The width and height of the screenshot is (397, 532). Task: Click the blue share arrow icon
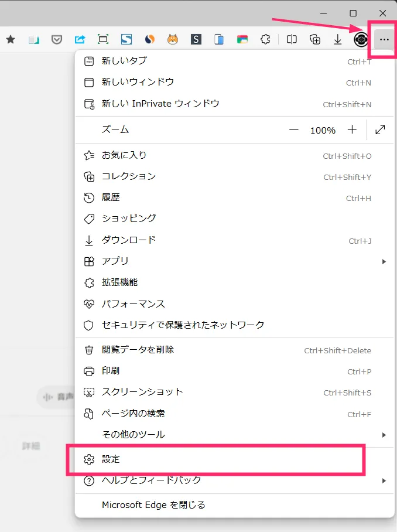(x=80, y=39)
